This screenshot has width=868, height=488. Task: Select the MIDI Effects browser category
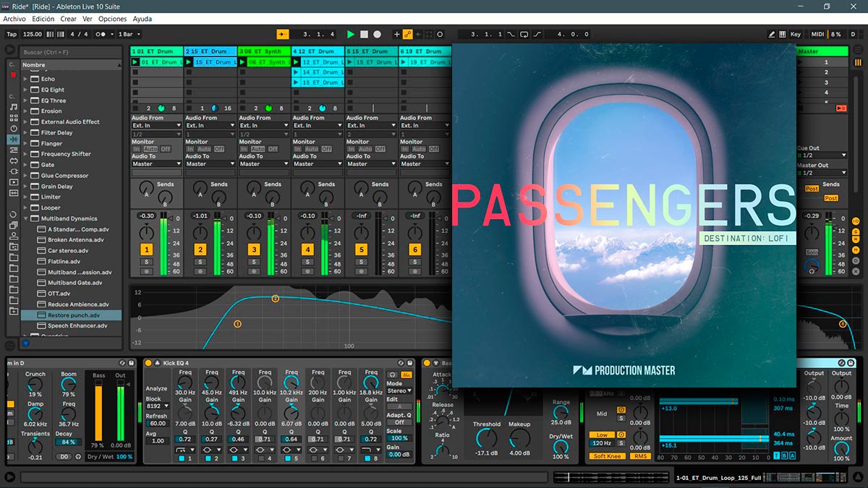tap(12, 150)
